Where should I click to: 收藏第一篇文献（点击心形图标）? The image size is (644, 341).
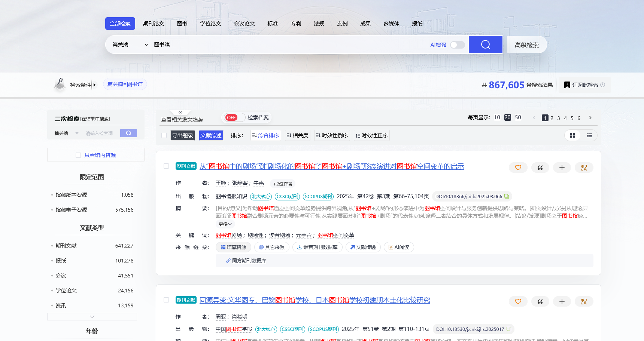518,168
